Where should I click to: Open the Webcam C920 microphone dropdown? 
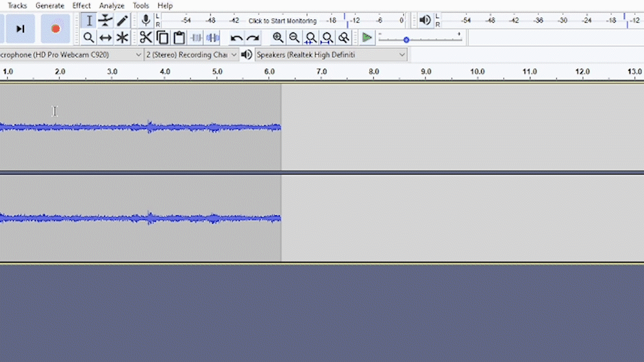click(x=71, y=54)
